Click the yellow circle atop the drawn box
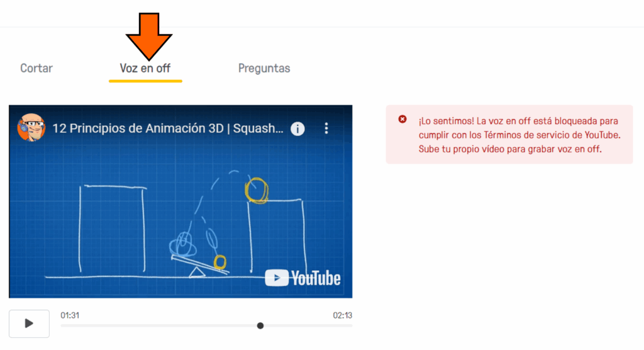 point(257,191)
